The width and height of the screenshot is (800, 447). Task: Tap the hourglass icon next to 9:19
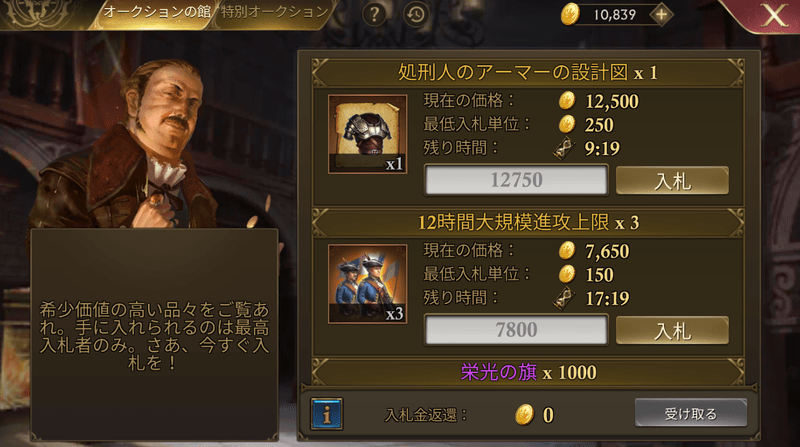pos(564,148)
